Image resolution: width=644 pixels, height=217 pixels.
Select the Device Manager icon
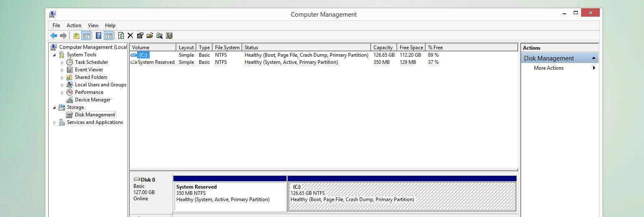coord(70,100)
